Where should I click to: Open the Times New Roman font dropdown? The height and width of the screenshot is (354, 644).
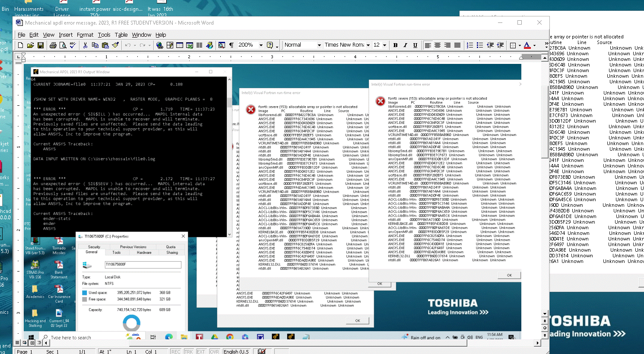tap(368, 45)
